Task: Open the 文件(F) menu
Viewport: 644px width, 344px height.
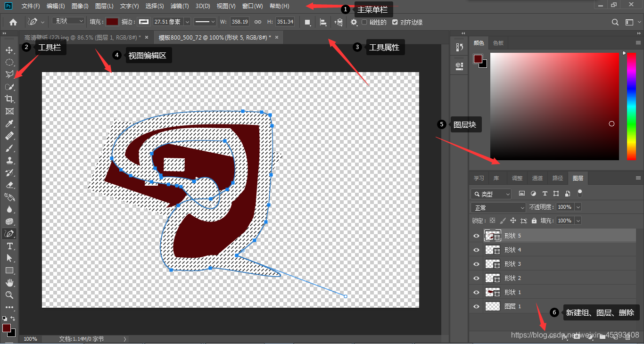Action: 31,6
